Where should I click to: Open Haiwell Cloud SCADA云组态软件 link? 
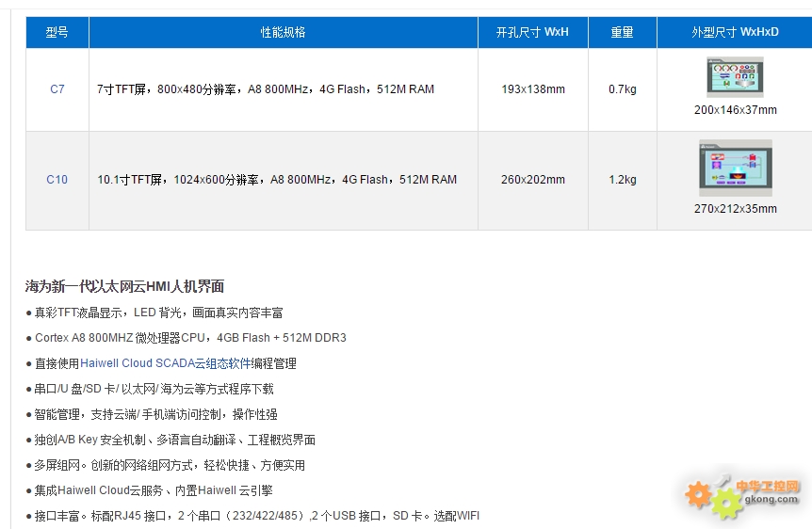[x=165, y=363]
